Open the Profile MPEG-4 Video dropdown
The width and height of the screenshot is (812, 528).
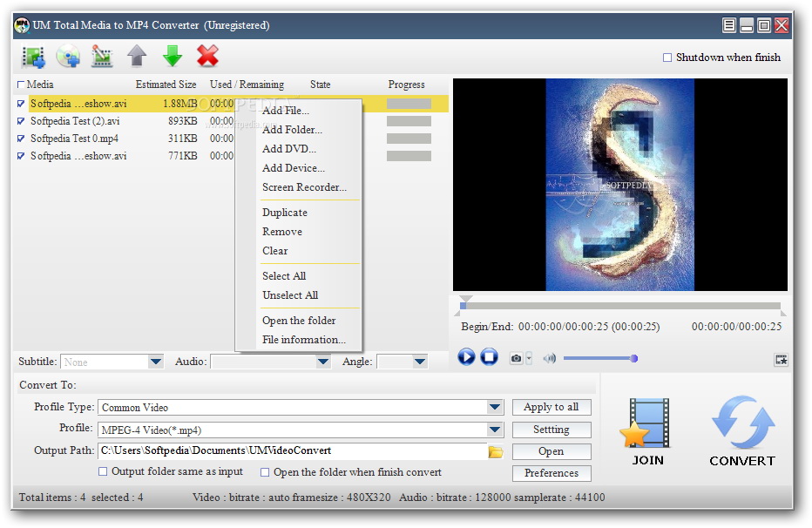pos(495,430)
